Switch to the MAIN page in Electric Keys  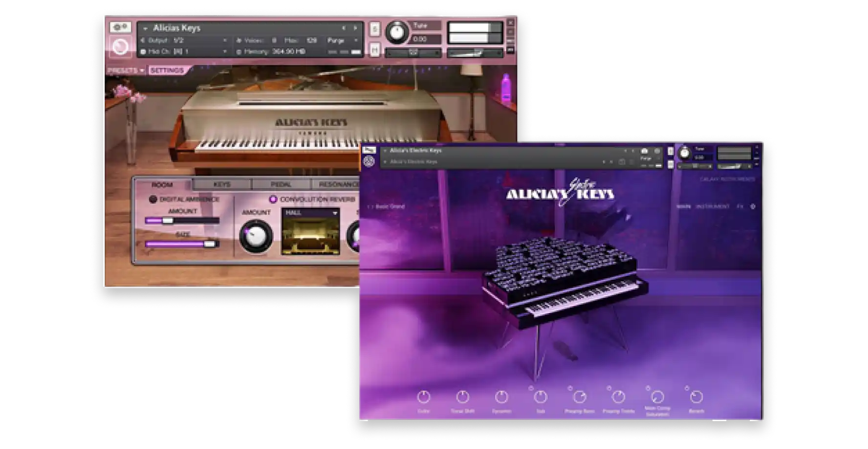click(684, 206)
